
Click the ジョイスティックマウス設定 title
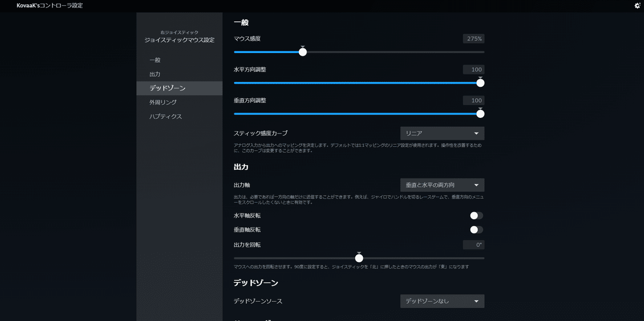point(179,40)
